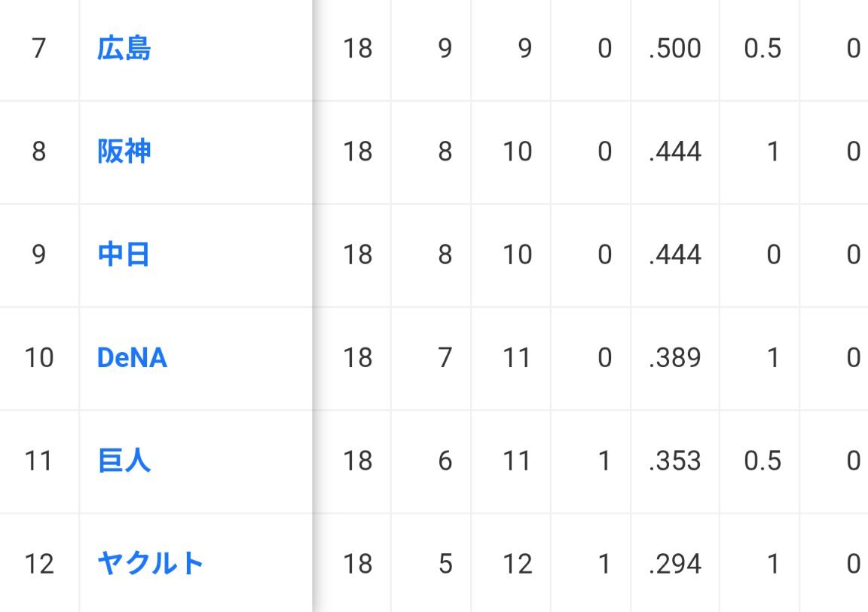
Task: Open the 巨人 team link
Action: click(124, 461)
